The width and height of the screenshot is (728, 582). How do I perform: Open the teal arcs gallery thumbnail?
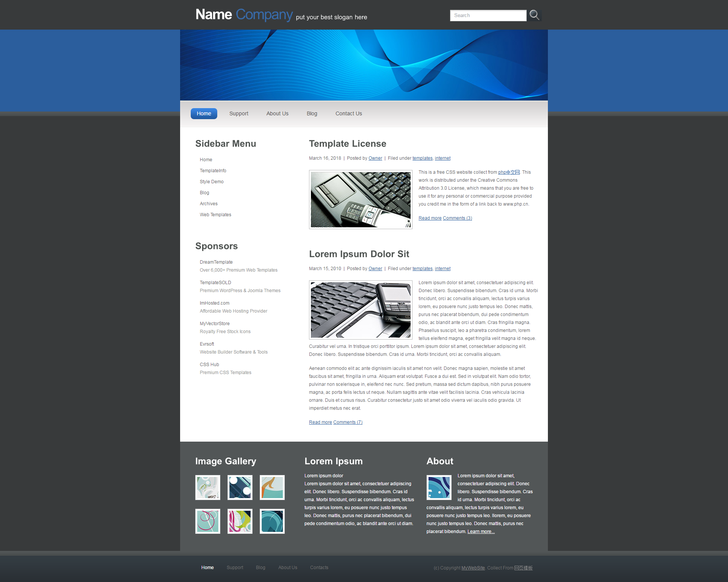coord(272,521)
